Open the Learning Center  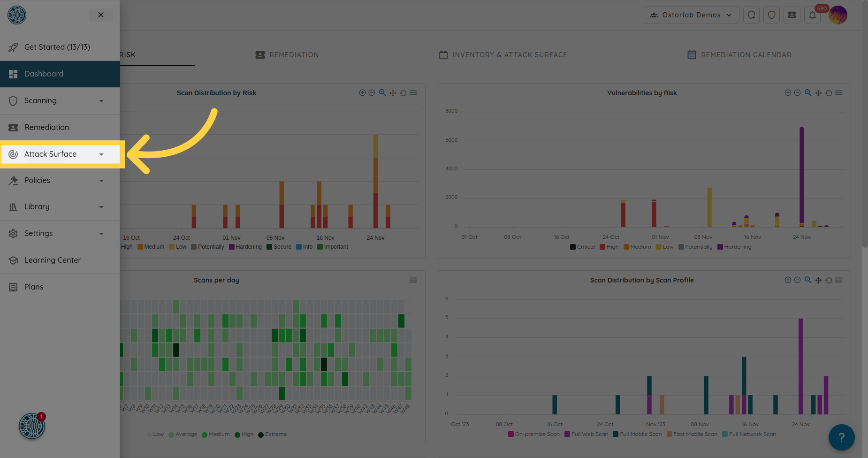60,260
